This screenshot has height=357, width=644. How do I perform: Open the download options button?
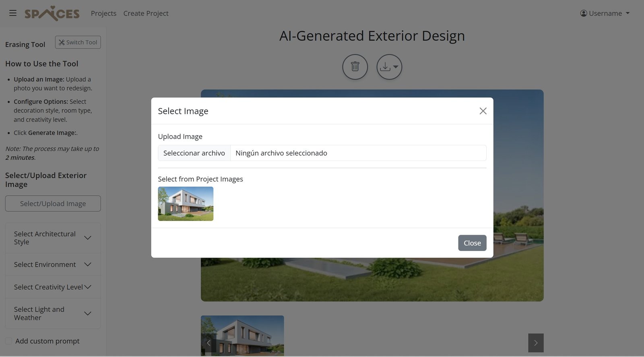(x=389, y=67)
